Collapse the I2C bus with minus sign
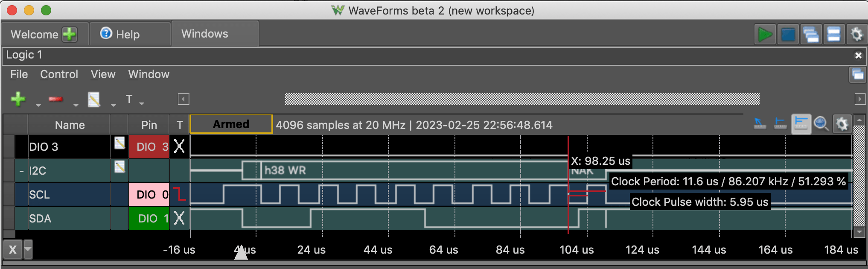868x269 pixels. coord(21,171)
